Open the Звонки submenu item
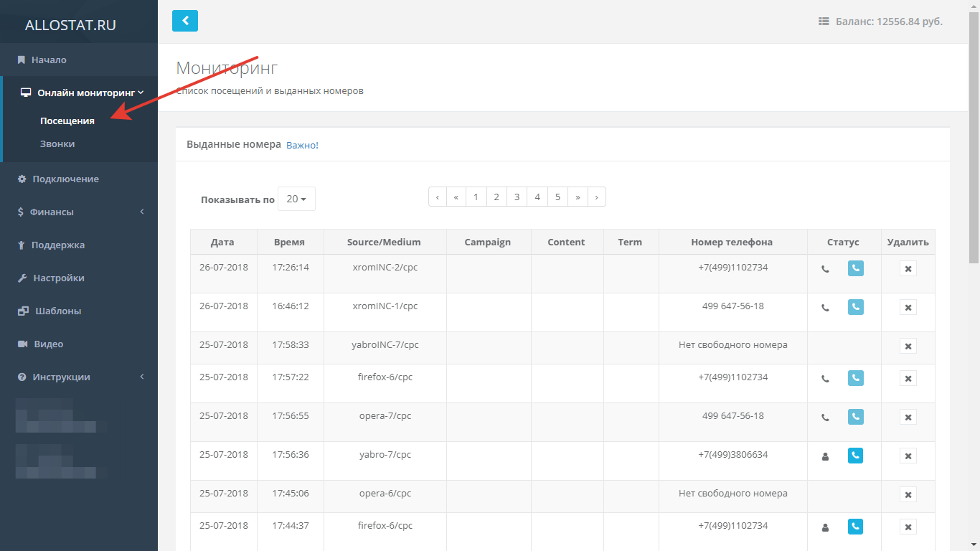Screen dimensions: 980x551 coord(57,143)
